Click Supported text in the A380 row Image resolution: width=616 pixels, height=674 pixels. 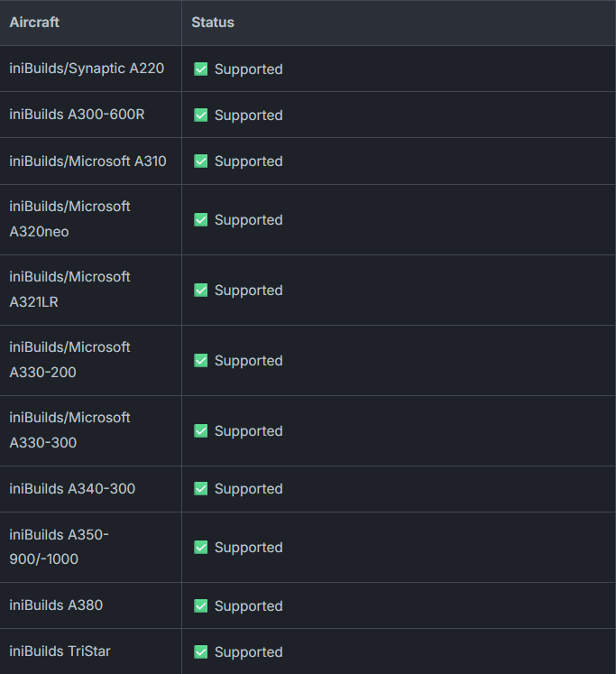pyautogui.click(x=248, y=606)
